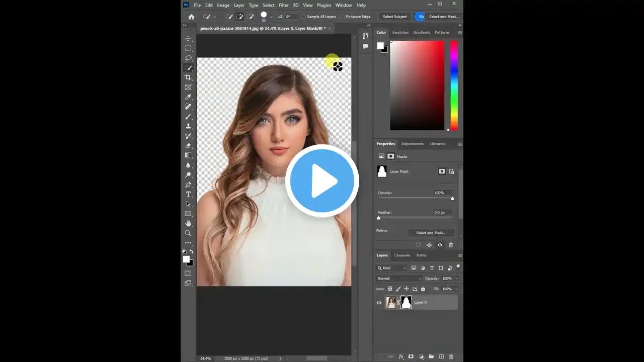Enable the Sample All Layers checkbox

(303, 17)
